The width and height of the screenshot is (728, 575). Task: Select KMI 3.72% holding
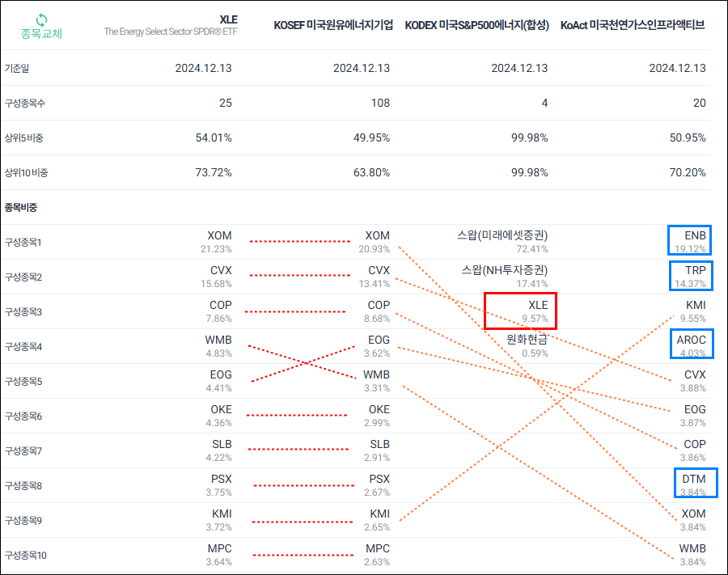click(219, 520)
